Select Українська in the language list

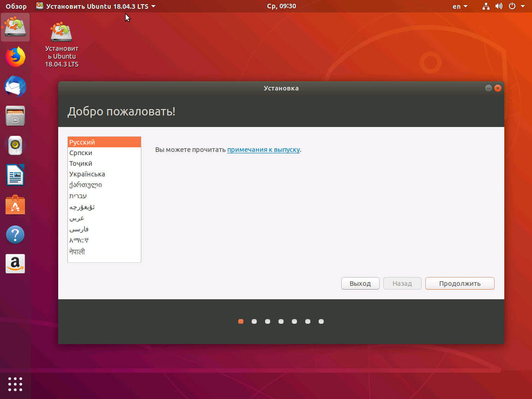(104, 174)
